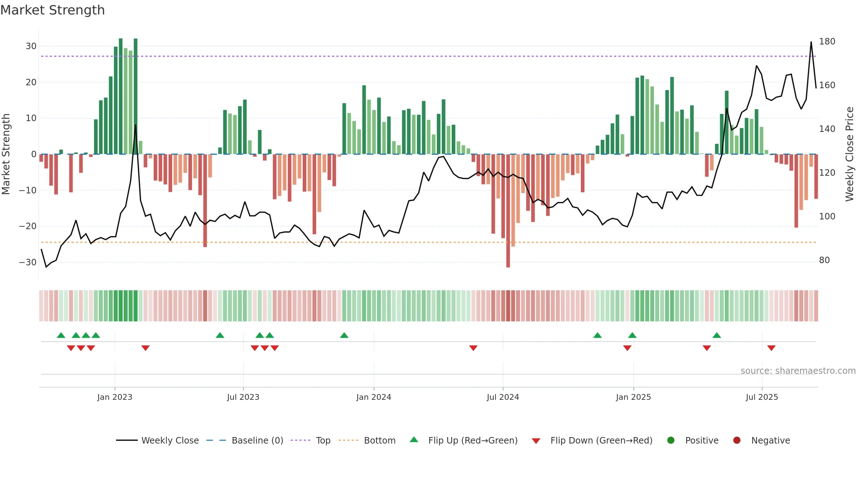Click the flip-up marker just before Jan 2024
The width and height of the screenshot is (868, 488).
tap(344, 335)
